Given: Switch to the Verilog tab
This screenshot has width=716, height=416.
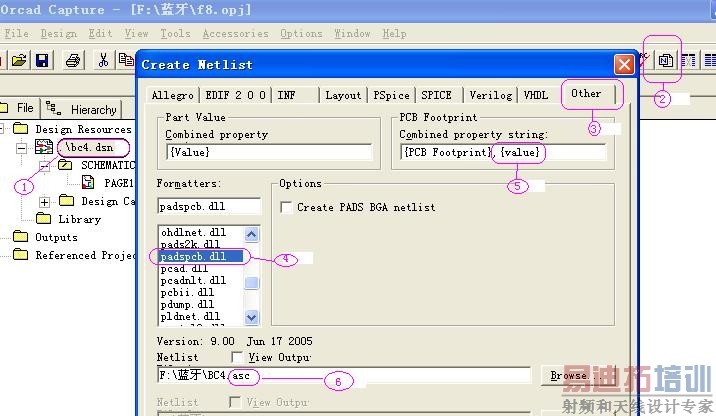Looking at the screenshot, I should coord(491,95).
